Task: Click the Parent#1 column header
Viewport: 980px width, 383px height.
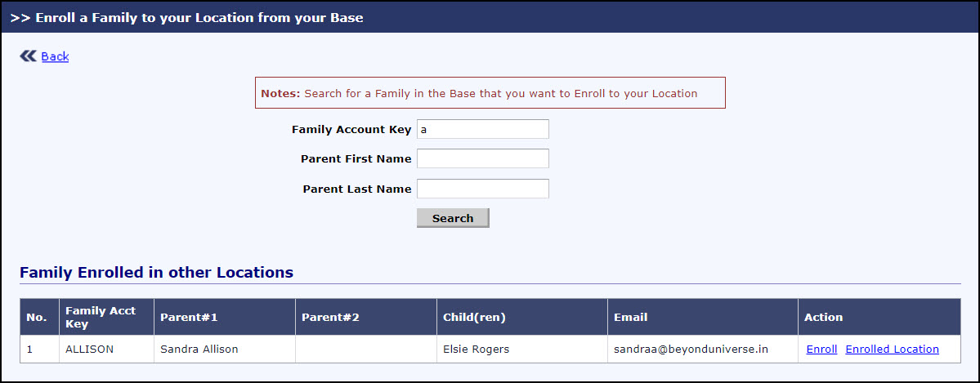Action: tap(189, 317)
